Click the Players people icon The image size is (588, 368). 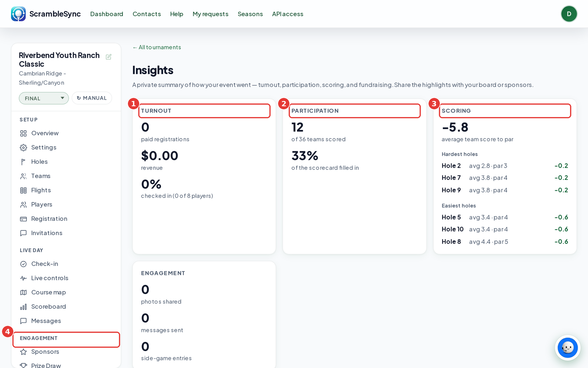pos(24,205)
